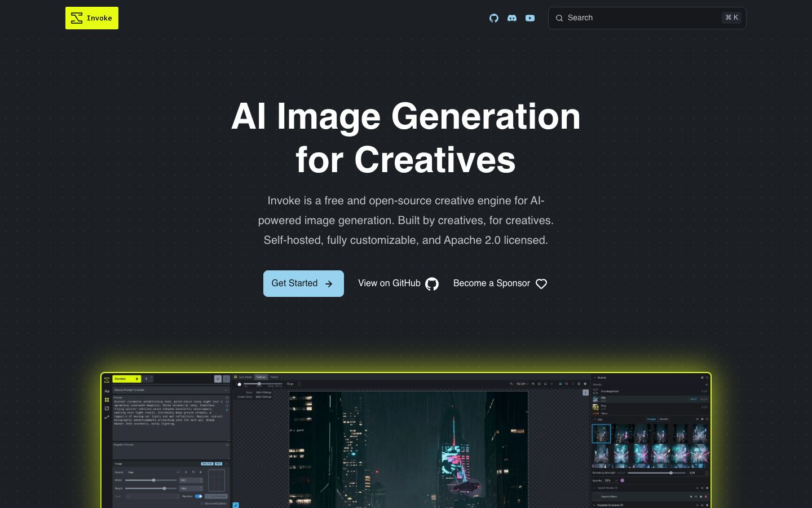Open the canvas zoom percentage dropdown in the preview
This screenshot has height=508, width=812.
click(x=522, y=384)
